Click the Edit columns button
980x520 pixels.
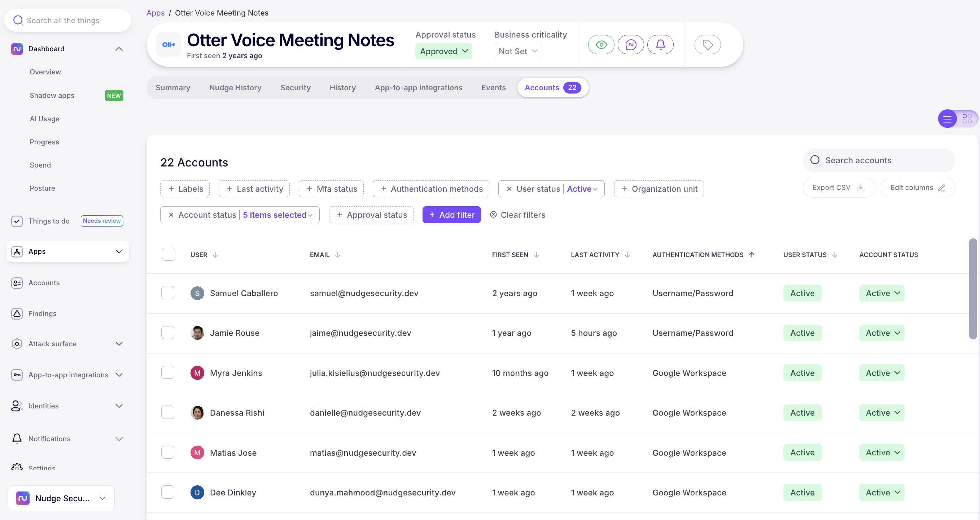(917, 188)
